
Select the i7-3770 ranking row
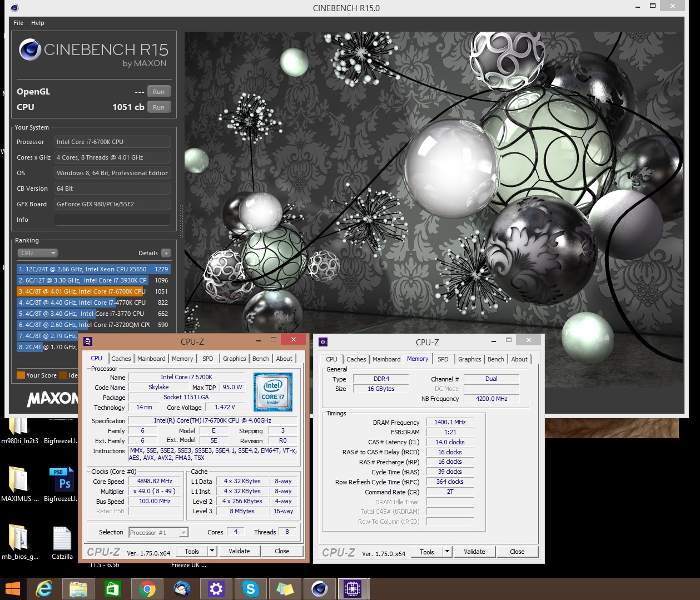click(93, 314)
